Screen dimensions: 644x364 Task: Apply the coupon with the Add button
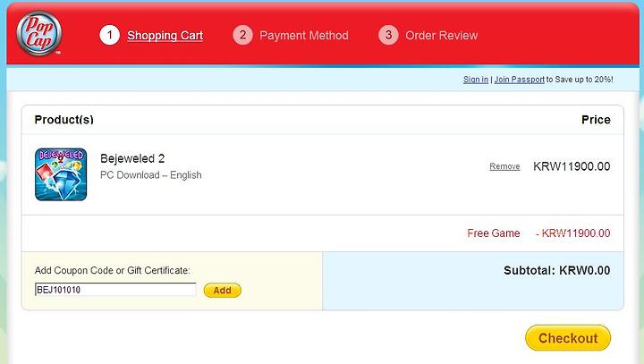tap(222, 291)
